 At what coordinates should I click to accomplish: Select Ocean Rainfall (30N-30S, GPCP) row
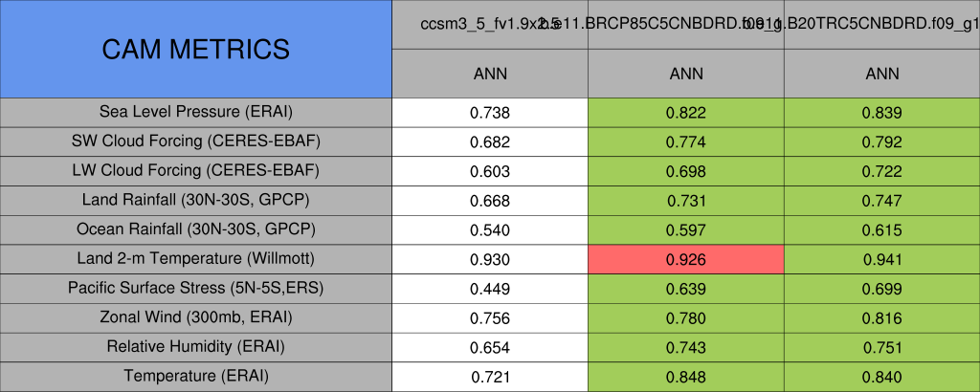coord(195,229)
